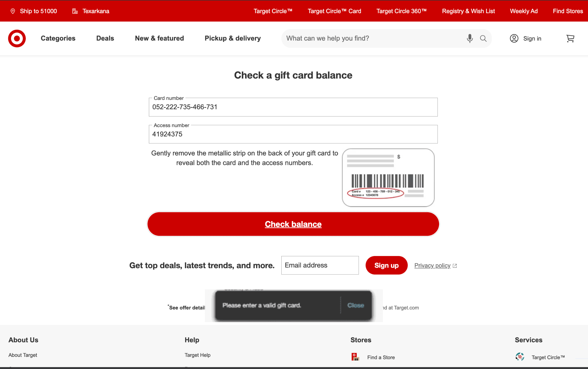Click the location pin icon

pyautogui.click(x=13, y=11)
